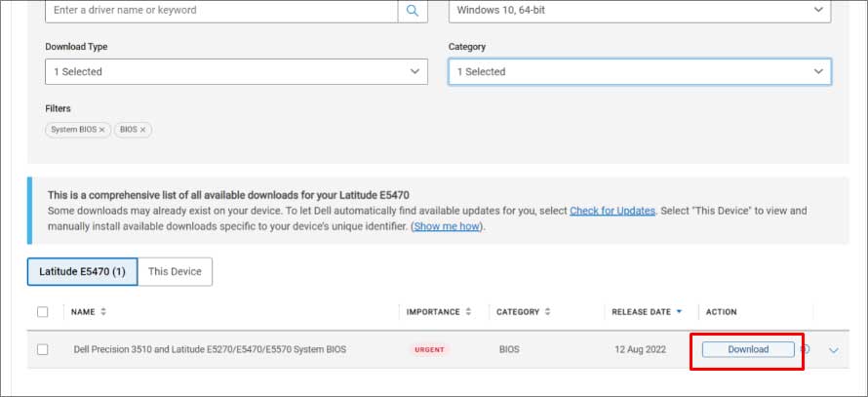
Task: Open the Windows 10, 64-bit dropdown
Action: [639, 10]
